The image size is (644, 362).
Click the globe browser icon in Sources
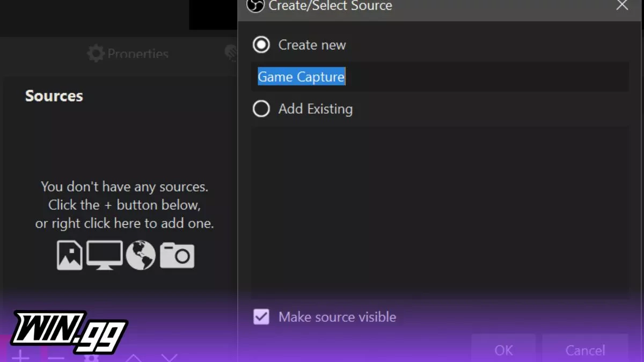(141, 255)
